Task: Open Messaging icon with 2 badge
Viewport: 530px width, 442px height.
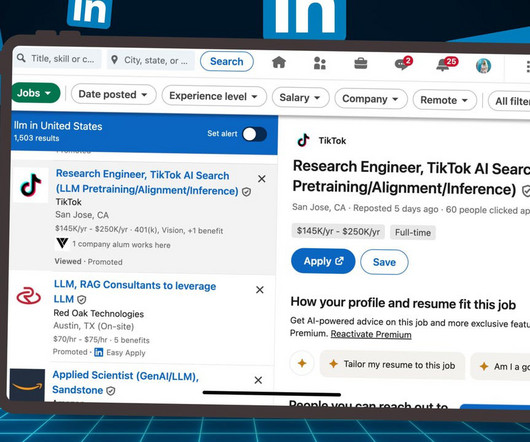Action: click(403, 63)
